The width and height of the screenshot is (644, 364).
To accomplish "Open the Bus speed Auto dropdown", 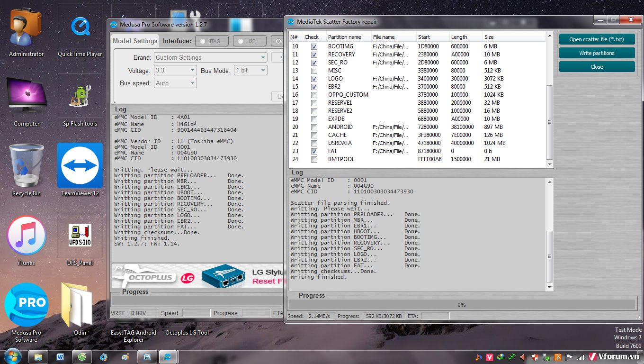I will point(175,83).
